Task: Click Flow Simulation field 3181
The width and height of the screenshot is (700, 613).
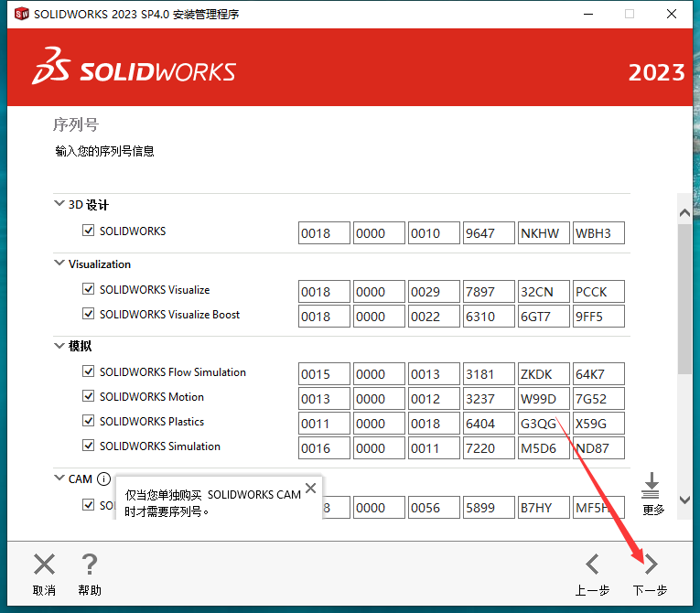Action: [489, 373]
